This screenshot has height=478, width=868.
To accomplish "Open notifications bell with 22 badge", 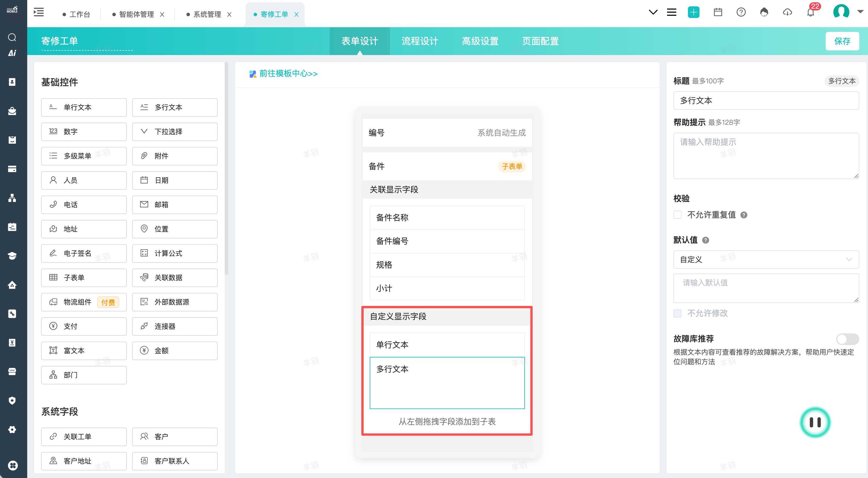I will coord(810,12).
